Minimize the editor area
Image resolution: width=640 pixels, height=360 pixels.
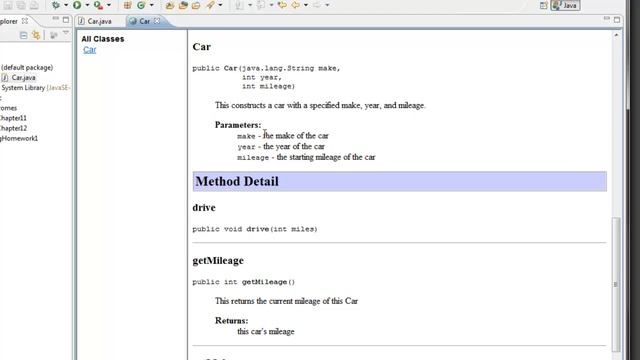607,19
